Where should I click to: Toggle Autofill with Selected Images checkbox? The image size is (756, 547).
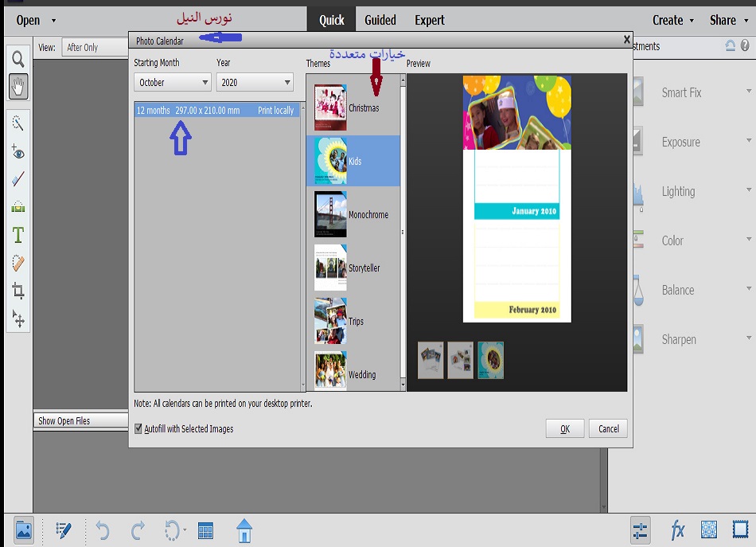pos(138,429)
